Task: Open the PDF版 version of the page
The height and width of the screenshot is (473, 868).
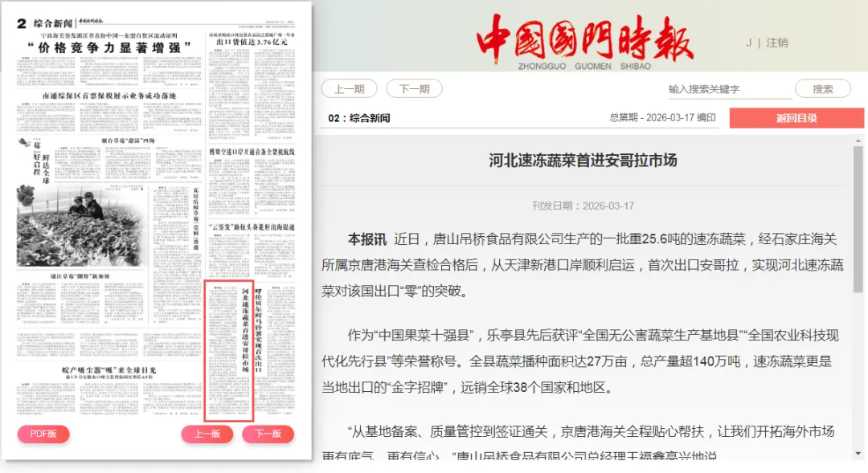Action: (43, 434)
